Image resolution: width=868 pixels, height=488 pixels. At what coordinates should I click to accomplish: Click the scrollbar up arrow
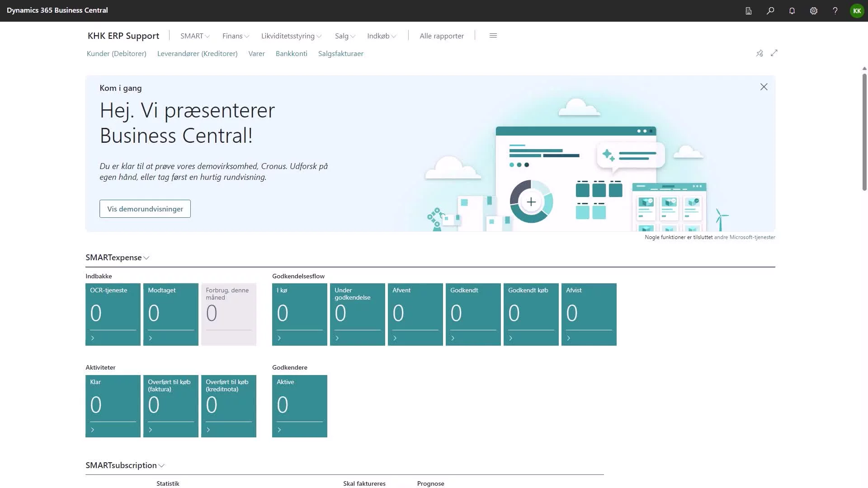864,69
